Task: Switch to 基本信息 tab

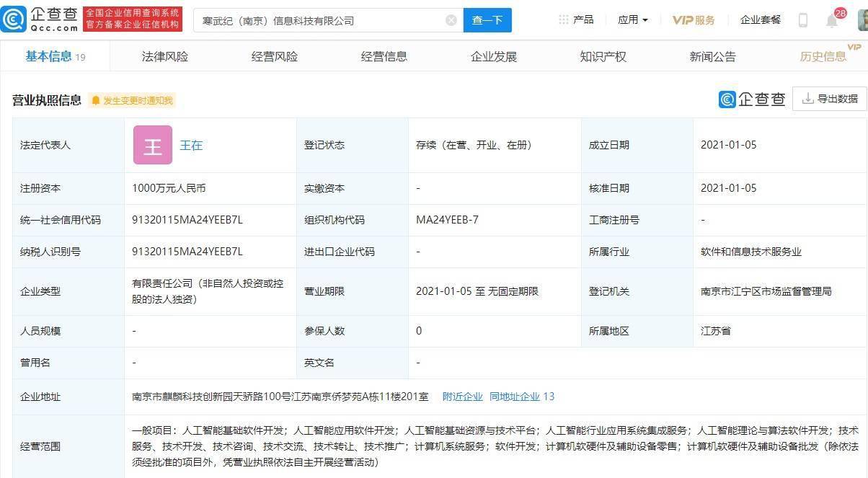Action: (55, 56)
